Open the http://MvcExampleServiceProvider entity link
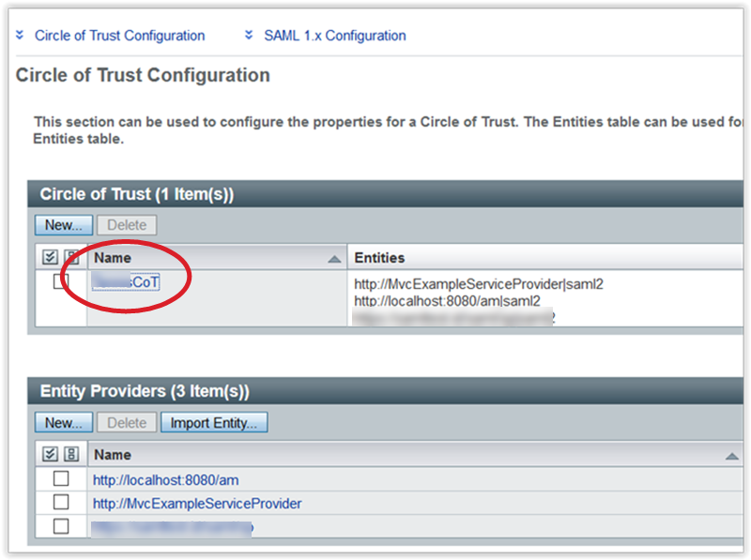The height and width of the screenshot is (560, 751). point(197,502)
